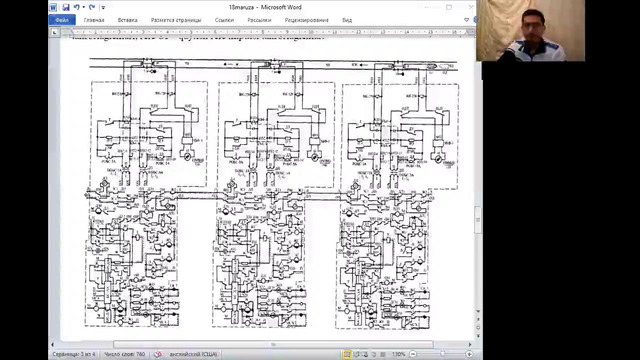The image size is (640, 360).
Task: Click the Next Page browse button
Action: [478, 336]
